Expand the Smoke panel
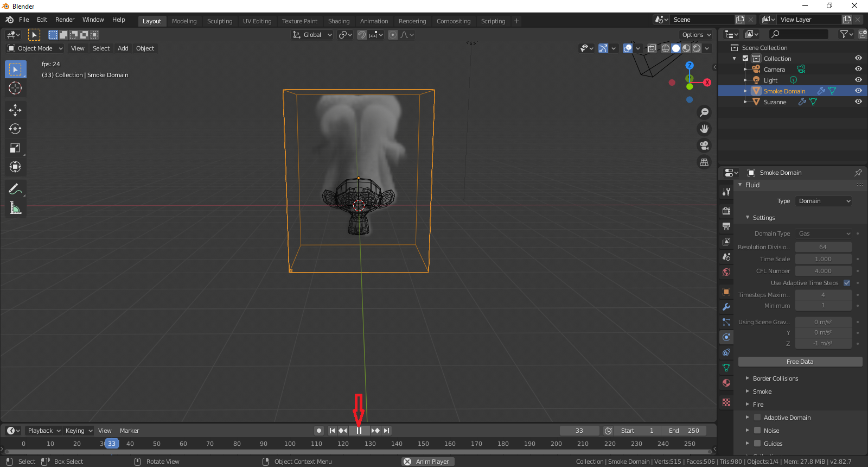The height and width of the screenshot is (467, 868). [x=762, y=392]
